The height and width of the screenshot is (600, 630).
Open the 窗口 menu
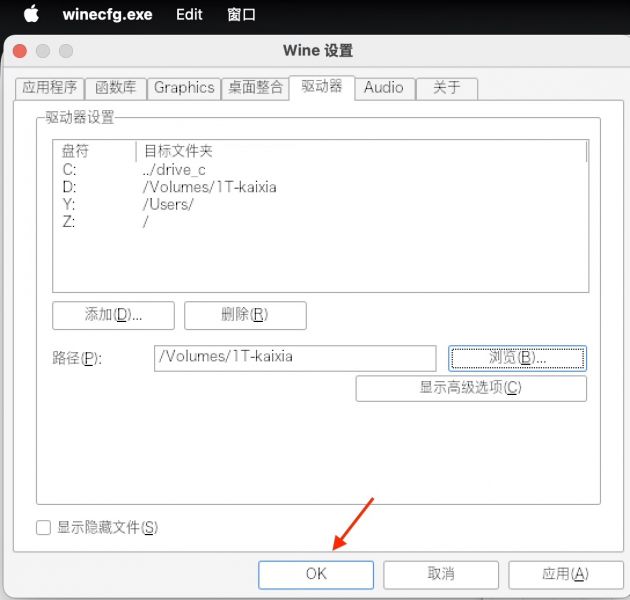pos(241,15)
